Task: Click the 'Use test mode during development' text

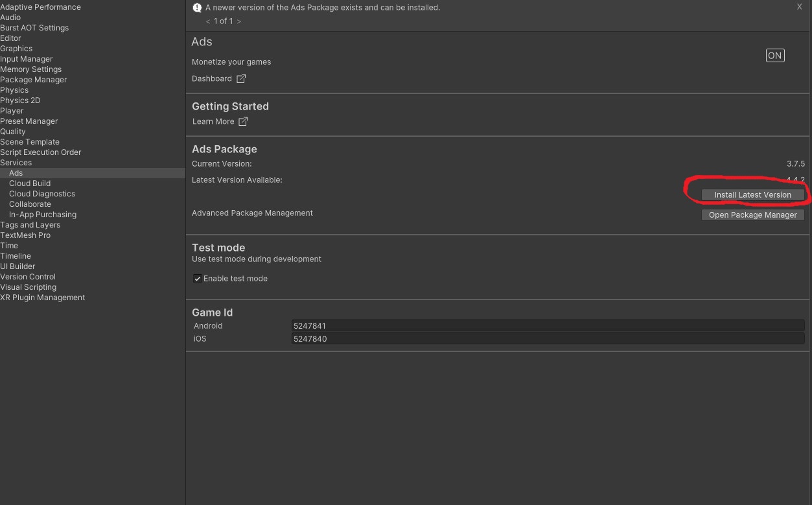Action: click(257, 259)
